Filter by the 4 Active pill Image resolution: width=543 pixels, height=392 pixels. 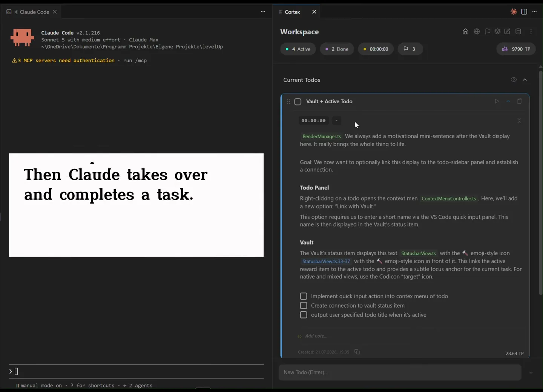pyautogui.click(x=298, y=49)
